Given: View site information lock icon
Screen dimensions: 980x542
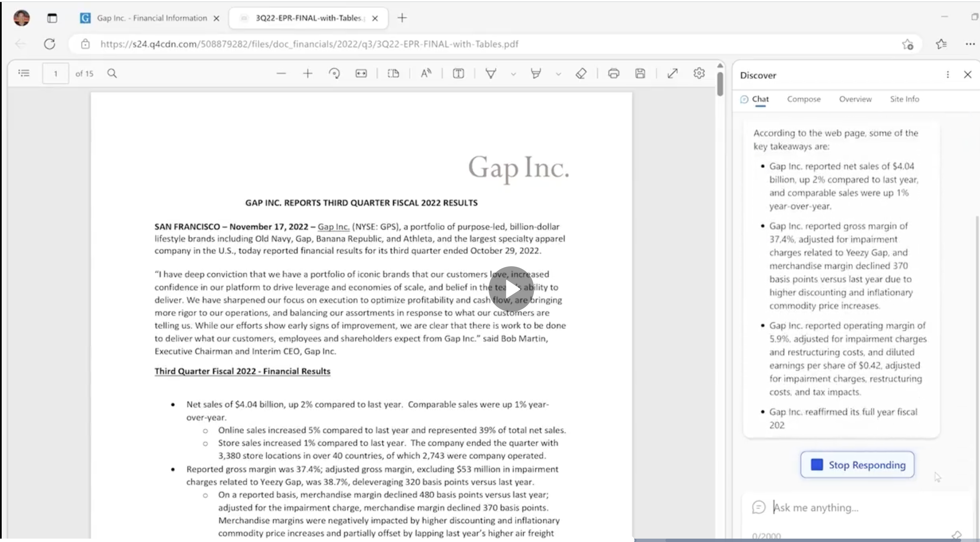Looking at the screenshot, I should [85, 44].
